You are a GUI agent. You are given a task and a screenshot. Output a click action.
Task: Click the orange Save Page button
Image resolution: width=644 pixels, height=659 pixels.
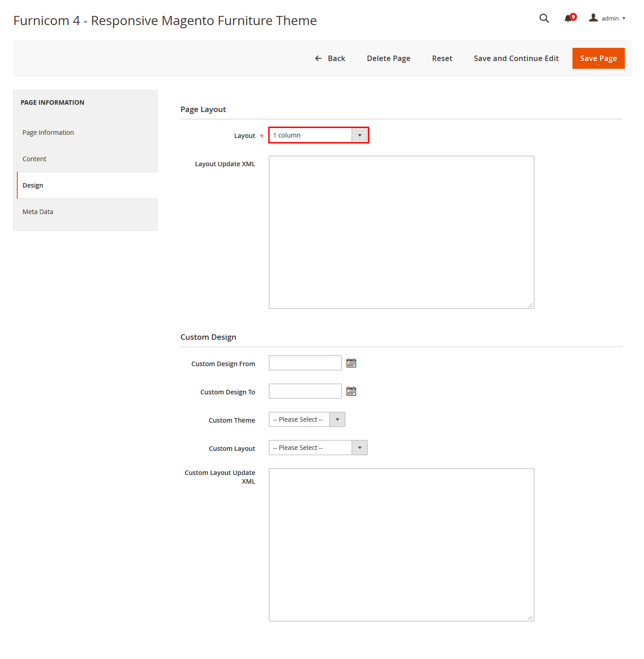598,58
